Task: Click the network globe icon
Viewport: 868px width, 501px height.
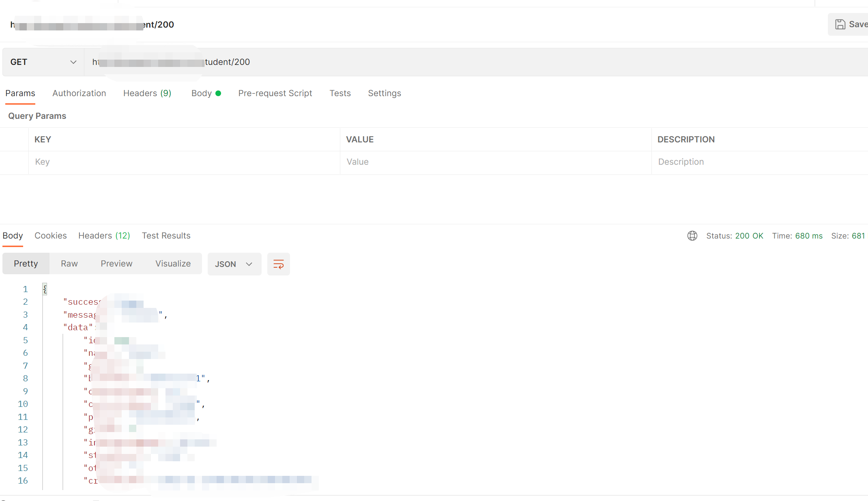Action: point(692,236)
